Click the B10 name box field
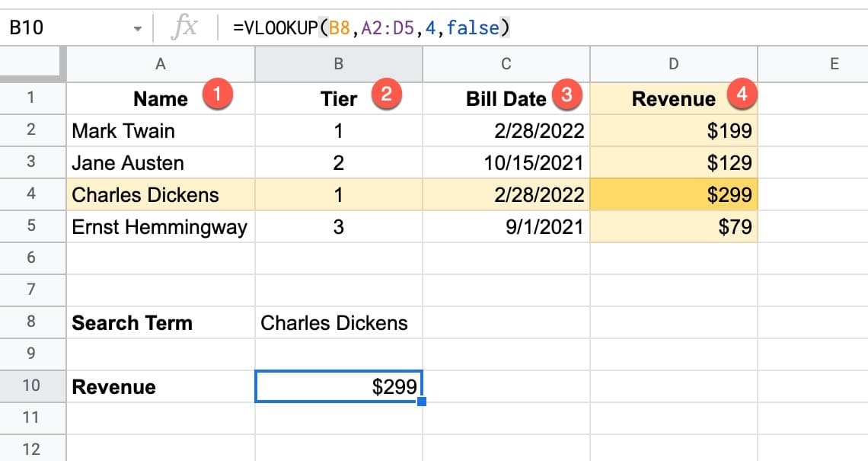This screenshot has width=868, height=461. (61, 28)
